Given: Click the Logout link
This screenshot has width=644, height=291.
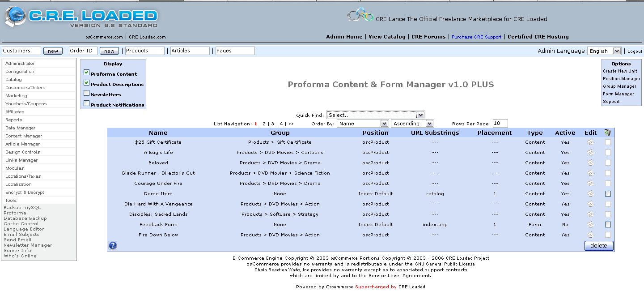Looking at the screenshot, I should click(635, 51).
